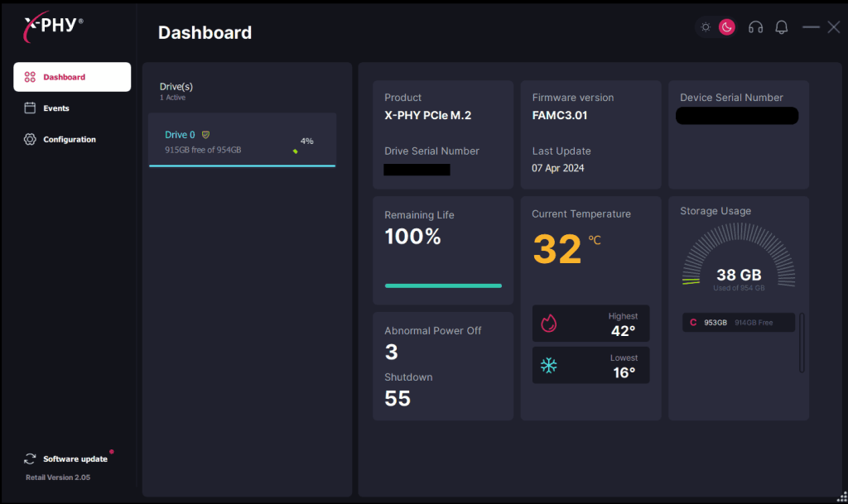Click the headphones support icon
This screenshot has height=504, width=848.
[x=755, y=27]
